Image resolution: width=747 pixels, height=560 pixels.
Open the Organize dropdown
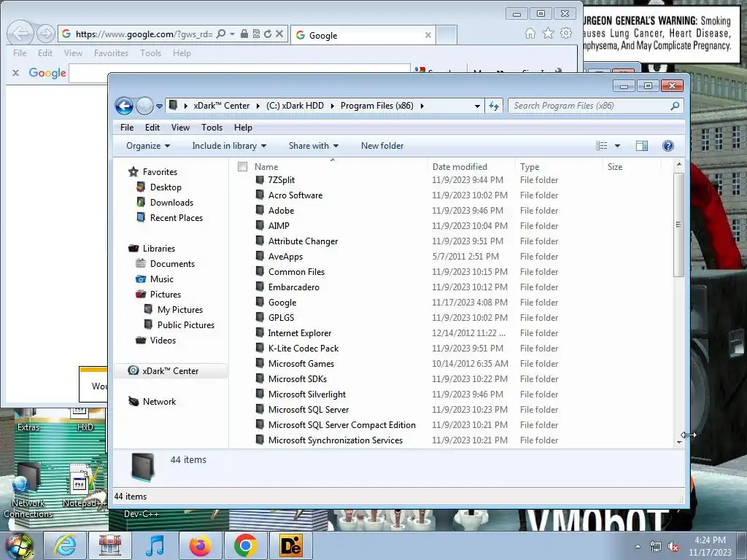click(148, 146)
